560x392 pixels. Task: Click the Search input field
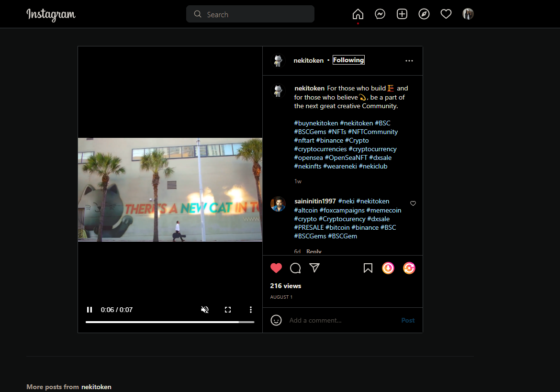tap(250, 14)
